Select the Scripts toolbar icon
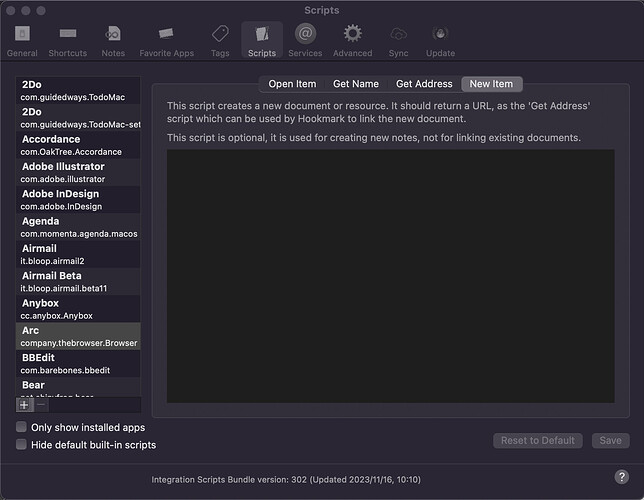 (262, 40)
